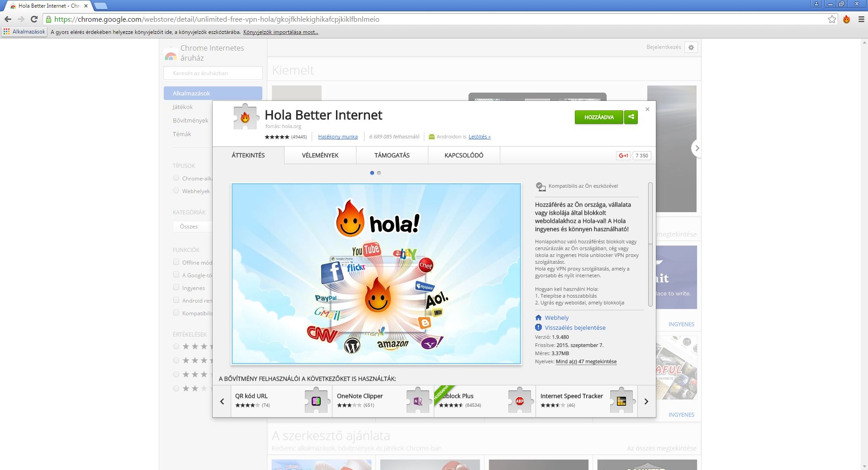This screenshot has height=470, width=868.
Task: Check the Android checkbox
Action: (176, 300)
